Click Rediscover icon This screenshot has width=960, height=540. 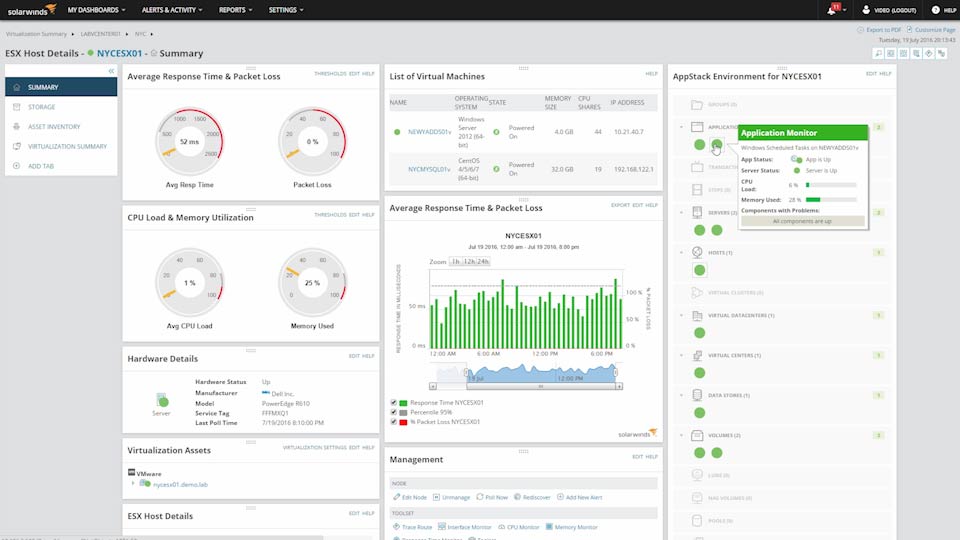pos(517,497)
